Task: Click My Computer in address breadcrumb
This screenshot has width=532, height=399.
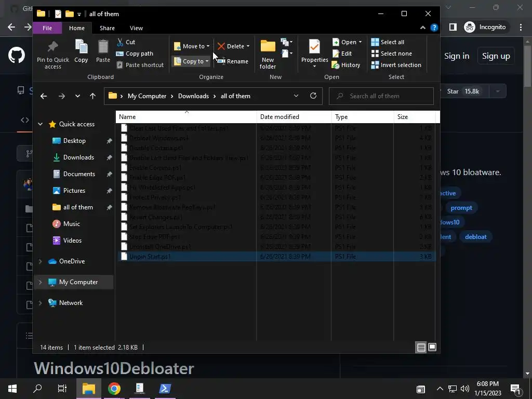Action: [x=147, y=96]
